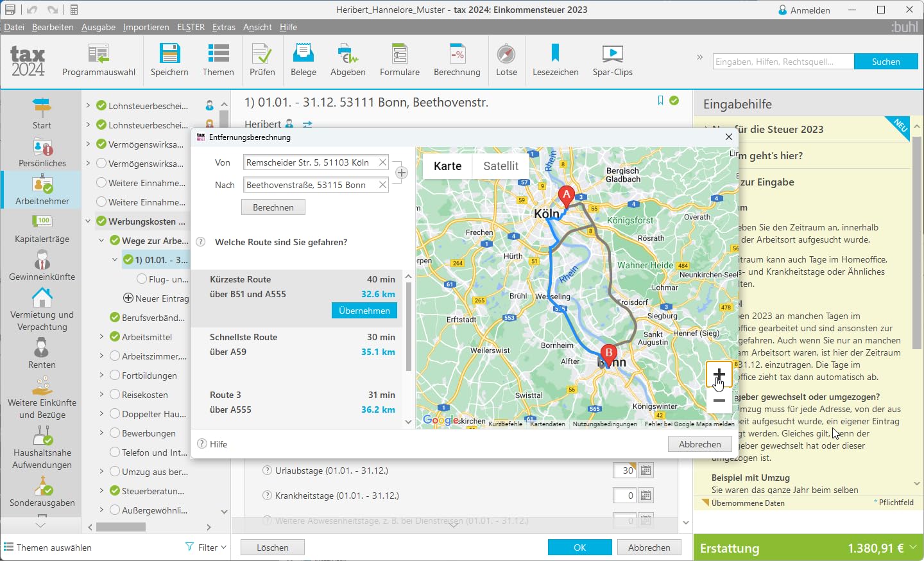Click the Eingabehilfe panel scrollbar

click(917, 243)
